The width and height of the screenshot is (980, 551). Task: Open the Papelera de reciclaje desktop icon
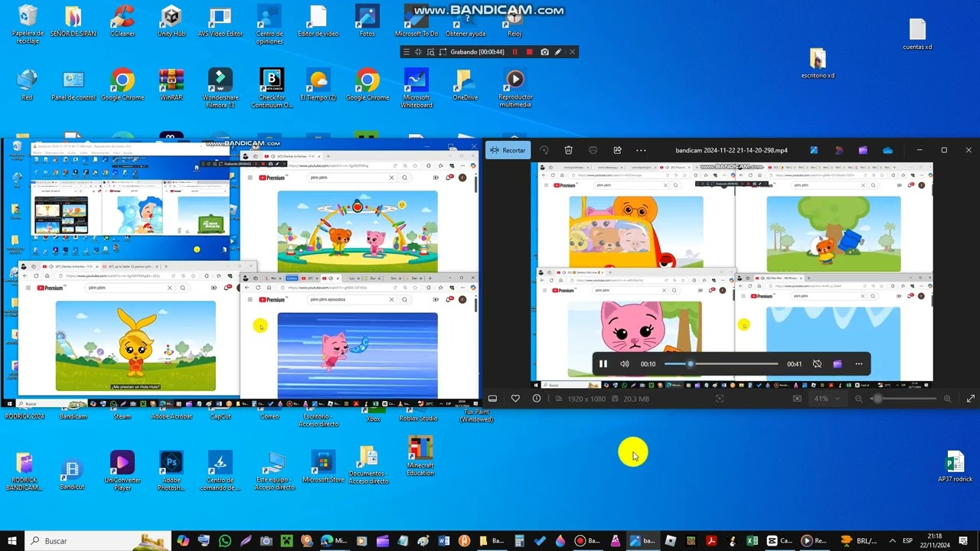[x=28, y=24]
